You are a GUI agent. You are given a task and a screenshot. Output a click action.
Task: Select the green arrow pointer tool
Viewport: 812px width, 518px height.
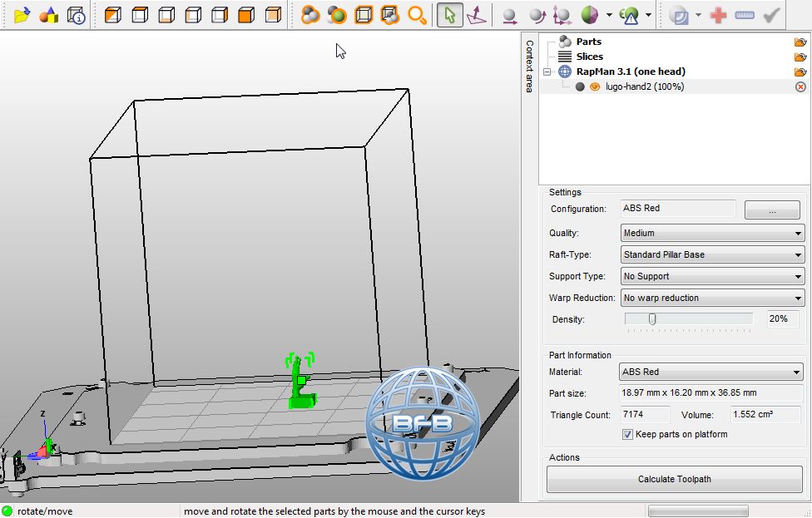(449, 15)
